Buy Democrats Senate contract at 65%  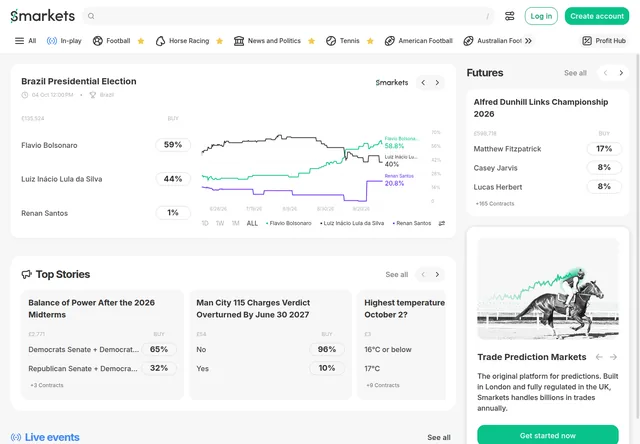click(x=159, y=349)
